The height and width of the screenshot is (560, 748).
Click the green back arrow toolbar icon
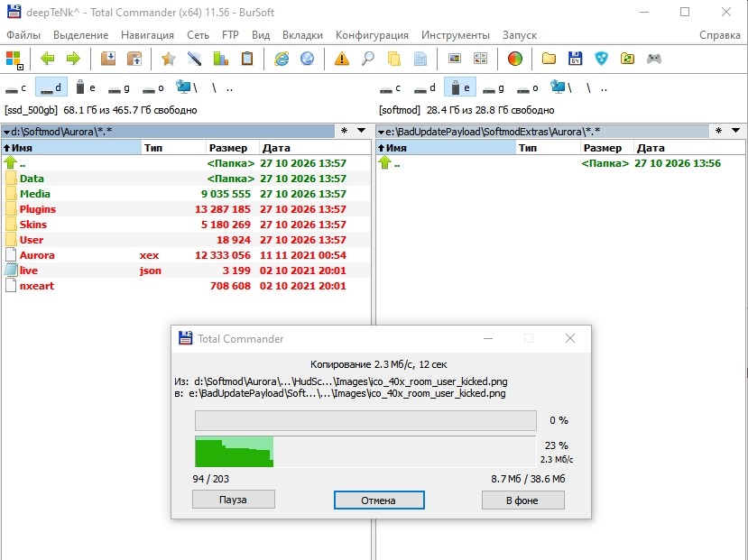coord(47,59)
